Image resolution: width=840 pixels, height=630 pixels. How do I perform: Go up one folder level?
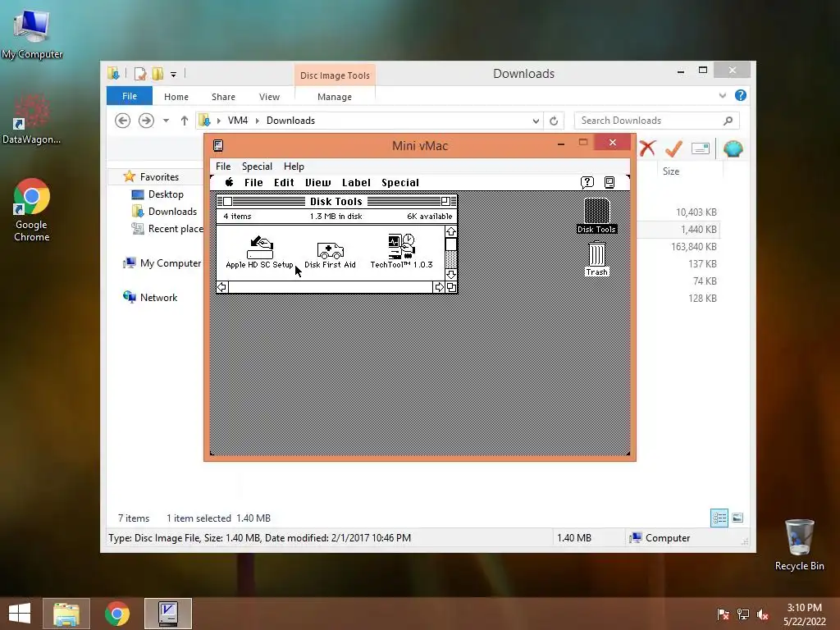point(185,121)
